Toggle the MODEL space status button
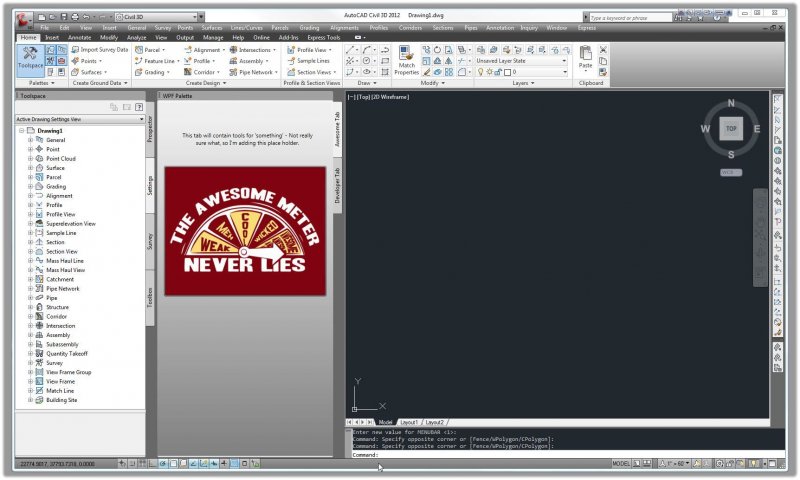 coord(621,464)
